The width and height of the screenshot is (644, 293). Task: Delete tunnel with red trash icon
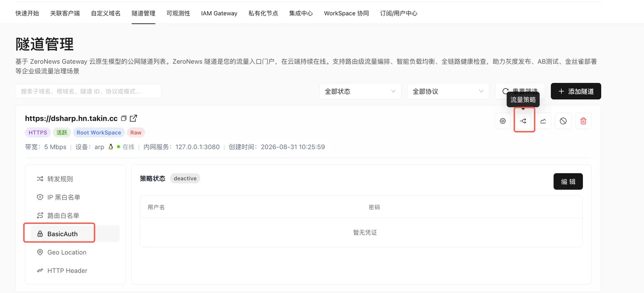coord(583,121)
